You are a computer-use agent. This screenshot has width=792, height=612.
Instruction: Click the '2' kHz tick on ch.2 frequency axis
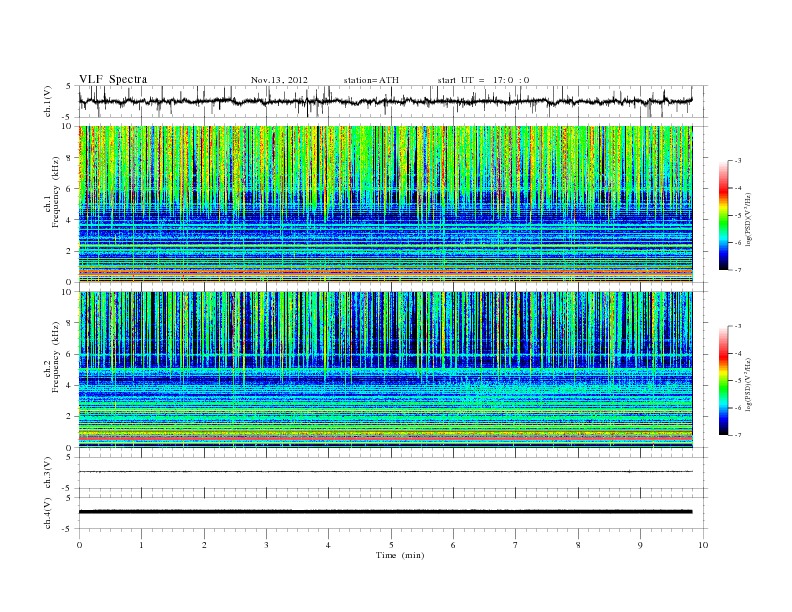[69, 417]
